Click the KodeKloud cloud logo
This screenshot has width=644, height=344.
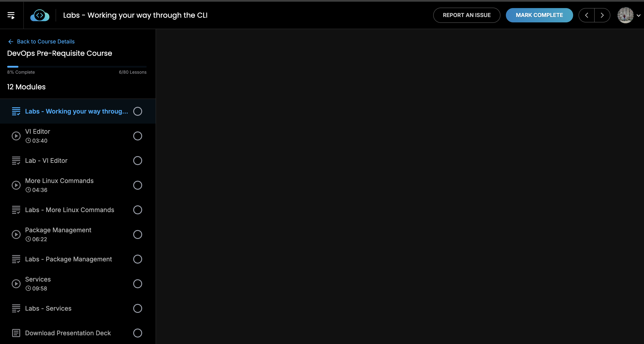point(40,15)
